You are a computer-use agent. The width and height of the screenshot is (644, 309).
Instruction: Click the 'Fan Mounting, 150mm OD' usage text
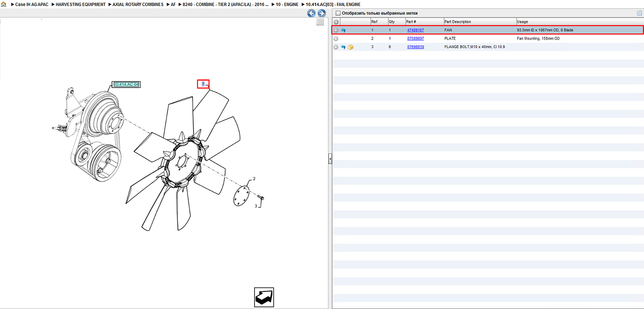[x=538, y=39]
